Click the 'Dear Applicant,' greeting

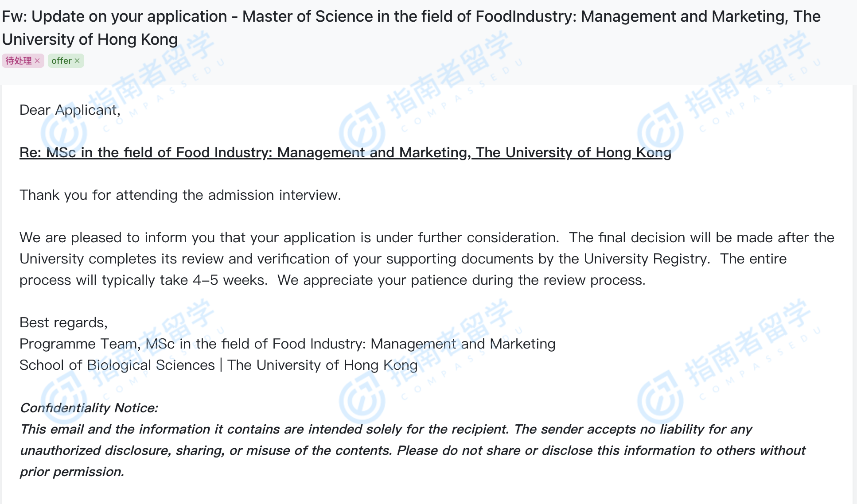tap(70, 110)
